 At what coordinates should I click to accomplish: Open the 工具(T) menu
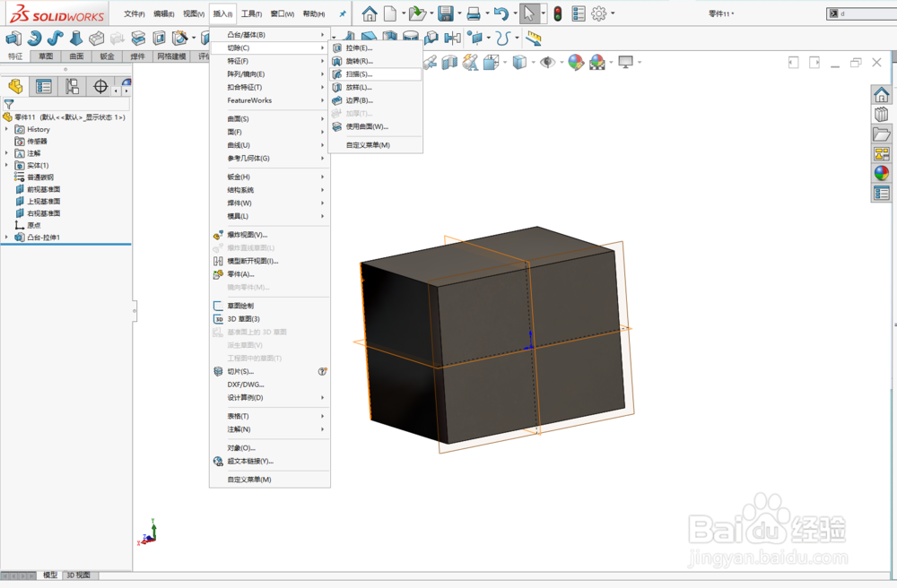251,13
